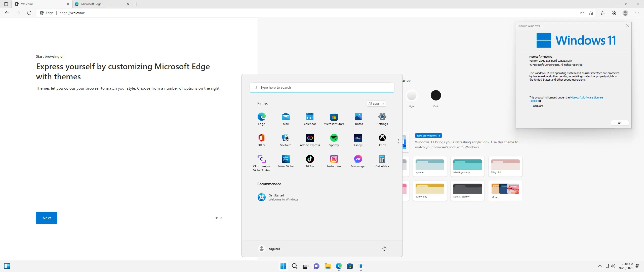Open File Explorer from the taskbar
Viewport: 644px width, 272px height.
pyautogui.click(x=328, y=266)
